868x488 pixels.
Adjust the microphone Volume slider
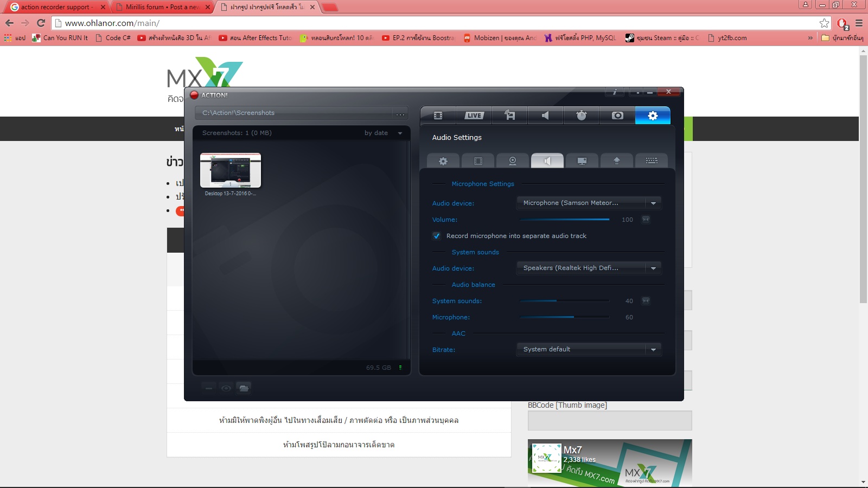click(x=565, y=220)
